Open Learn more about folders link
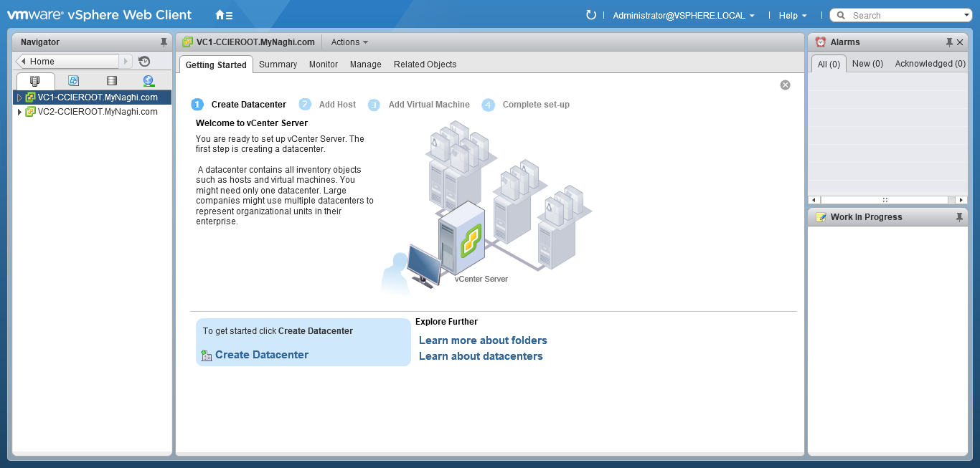 [483, 340]
